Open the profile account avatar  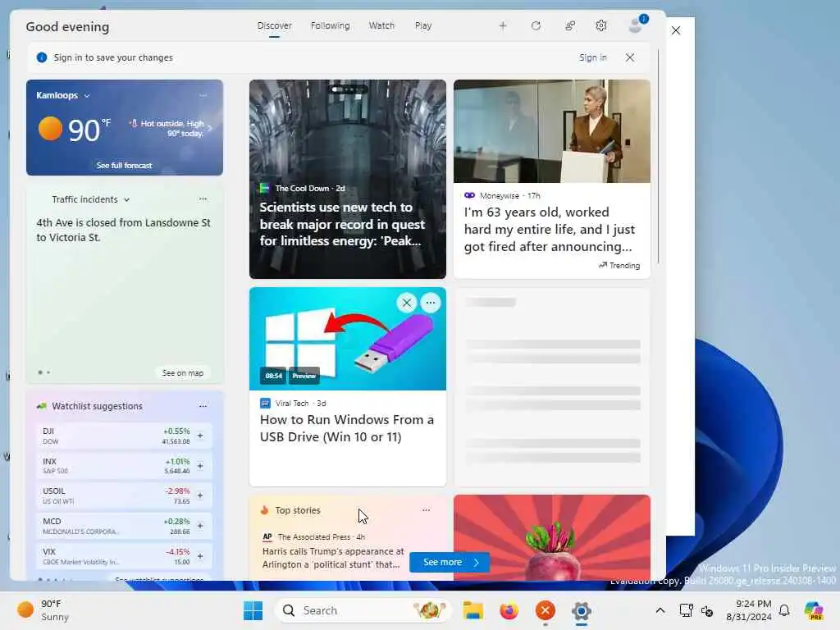(637, 25)
